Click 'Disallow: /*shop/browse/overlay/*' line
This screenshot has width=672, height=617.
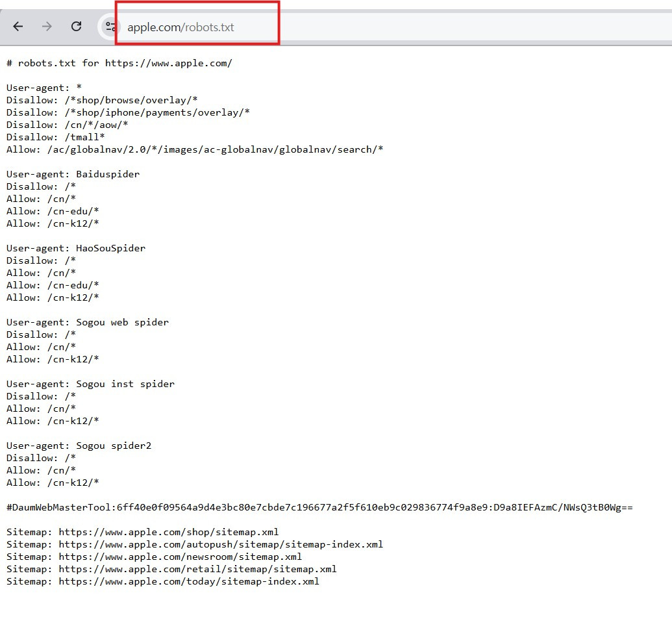(102, 100)
